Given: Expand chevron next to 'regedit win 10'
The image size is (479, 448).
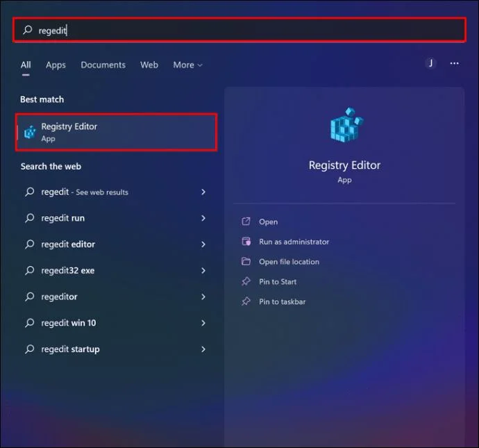Looking at the screenshot, I should pos(203,323).
